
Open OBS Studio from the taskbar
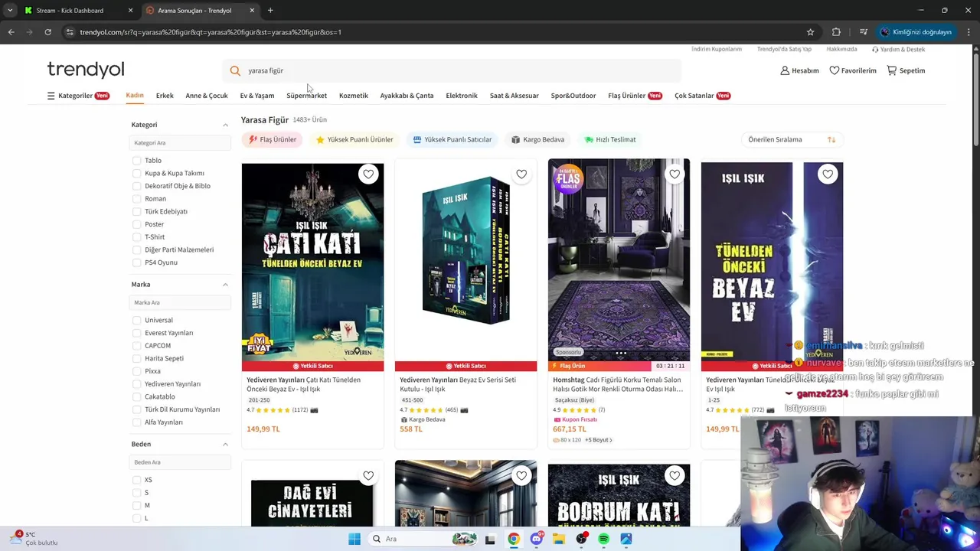pyautogui.click(x=581, y=539)
